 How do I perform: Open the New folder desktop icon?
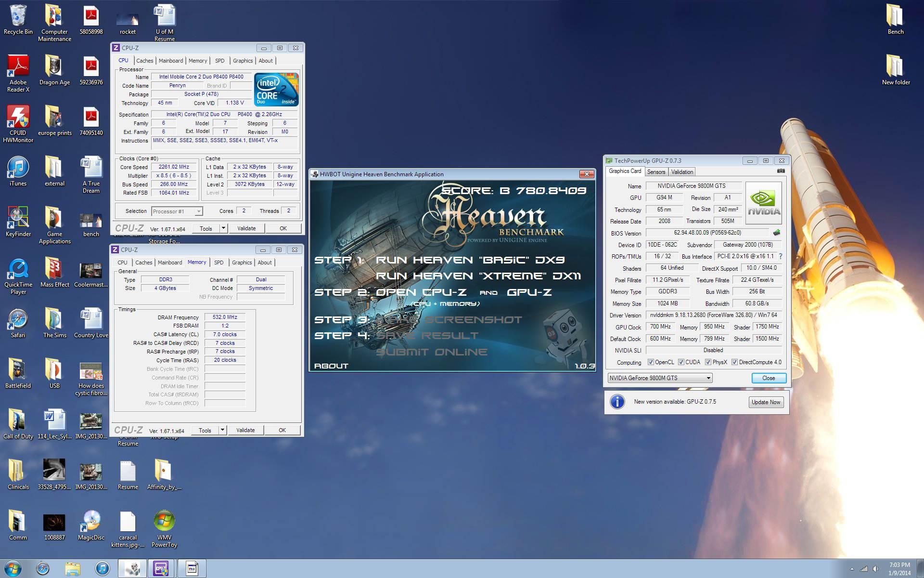(896, 70)
